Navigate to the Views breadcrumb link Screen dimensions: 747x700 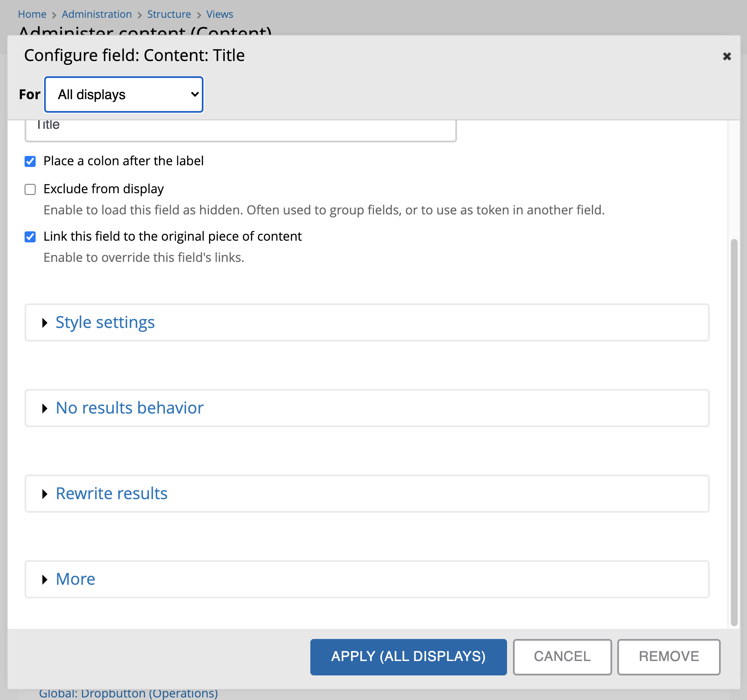pos(219,14)
